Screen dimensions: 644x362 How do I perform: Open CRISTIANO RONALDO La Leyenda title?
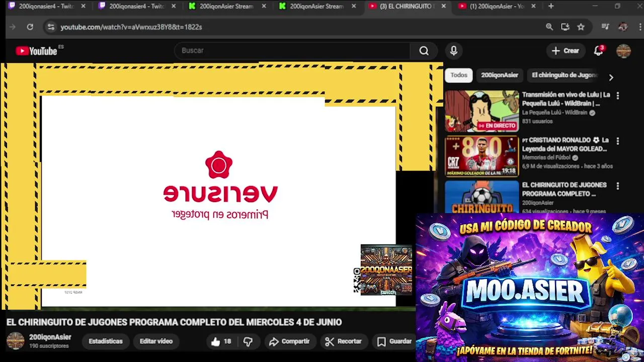point(566,144)
